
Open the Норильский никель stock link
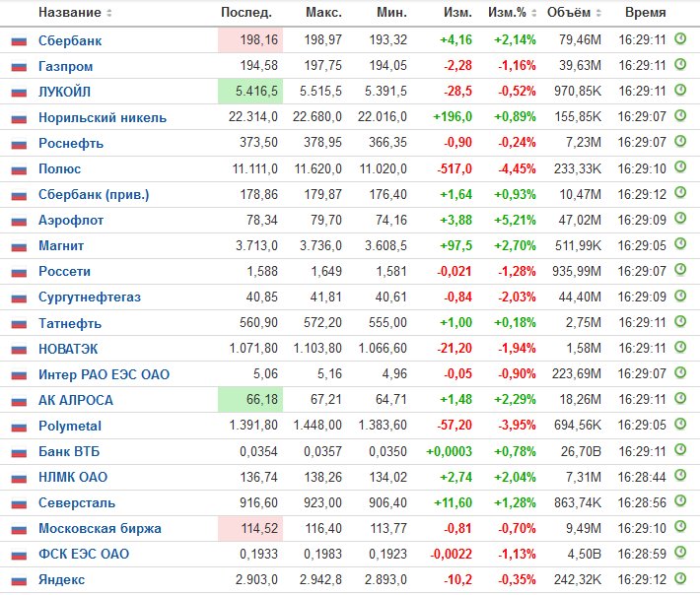(103, 118)
